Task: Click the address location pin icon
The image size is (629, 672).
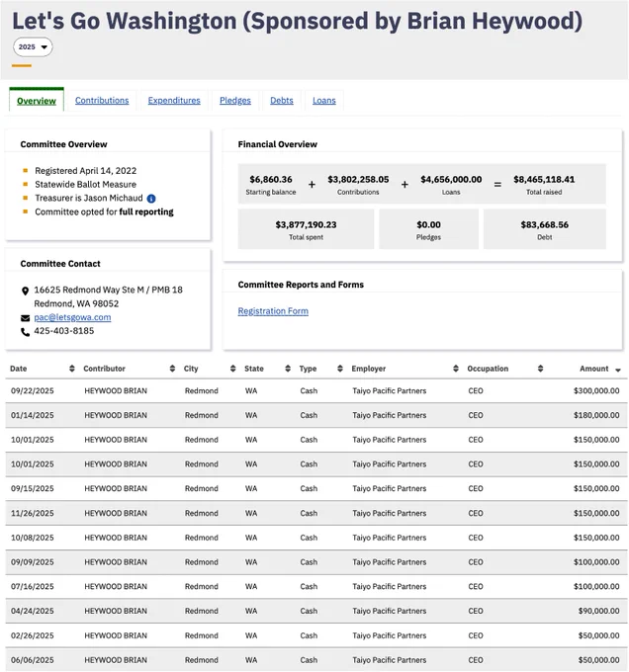Action: pos(26,291)
